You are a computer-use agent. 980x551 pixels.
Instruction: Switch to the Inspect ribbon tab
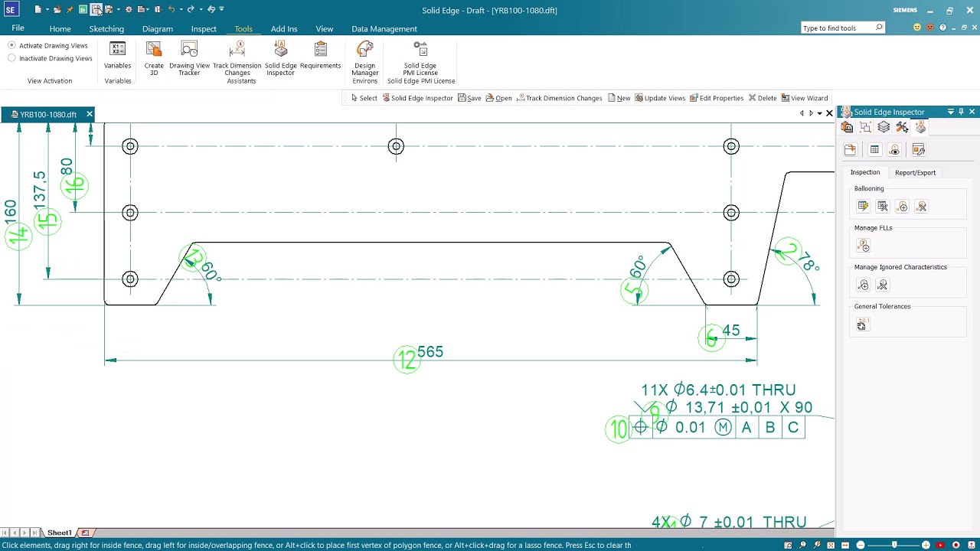[204, 29]
